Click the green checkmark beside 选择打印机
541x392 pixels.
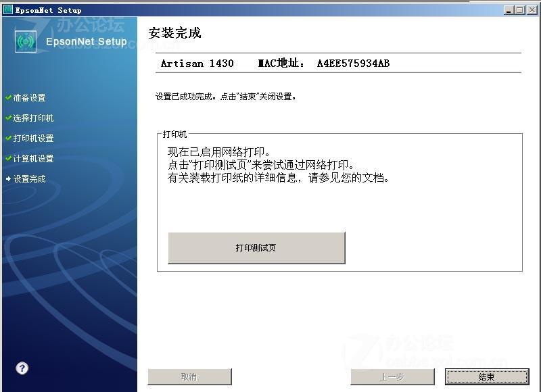tap(9, 118)
